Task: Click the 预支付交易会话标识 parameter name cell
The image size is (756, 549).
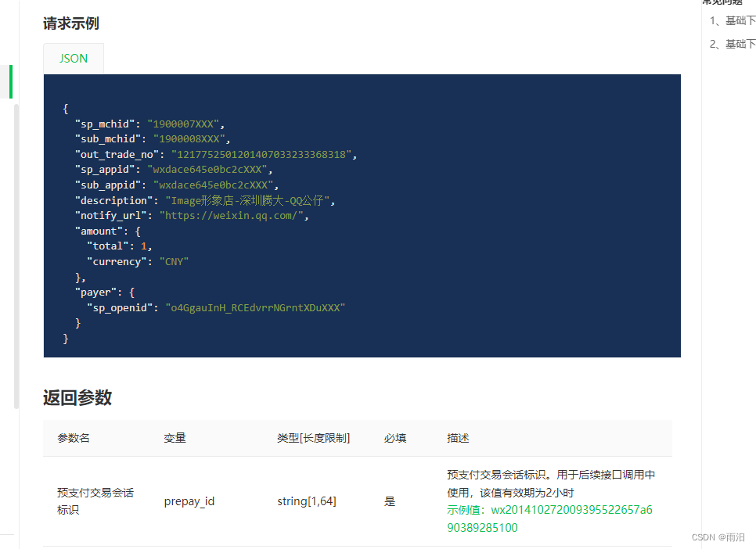Action: point(95,501)
